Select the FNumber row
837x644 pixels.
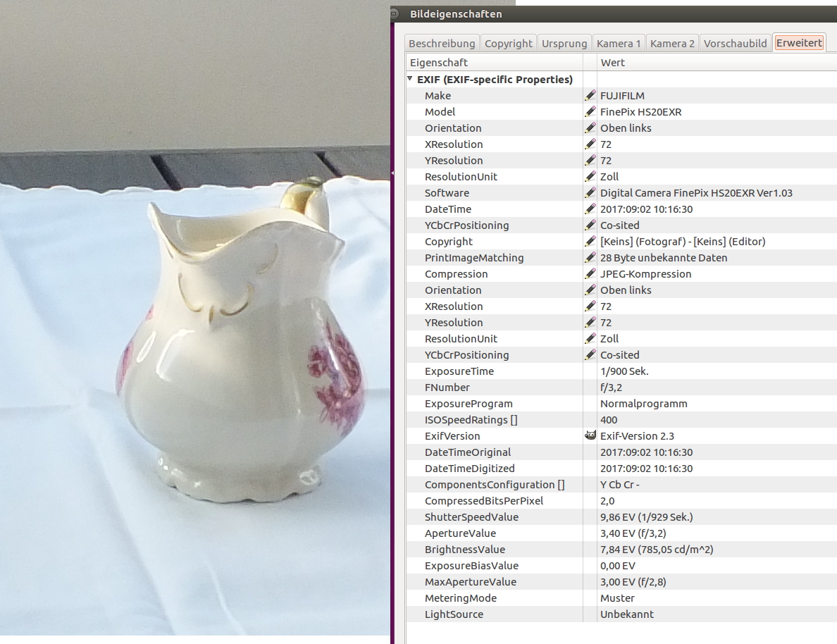621,387
